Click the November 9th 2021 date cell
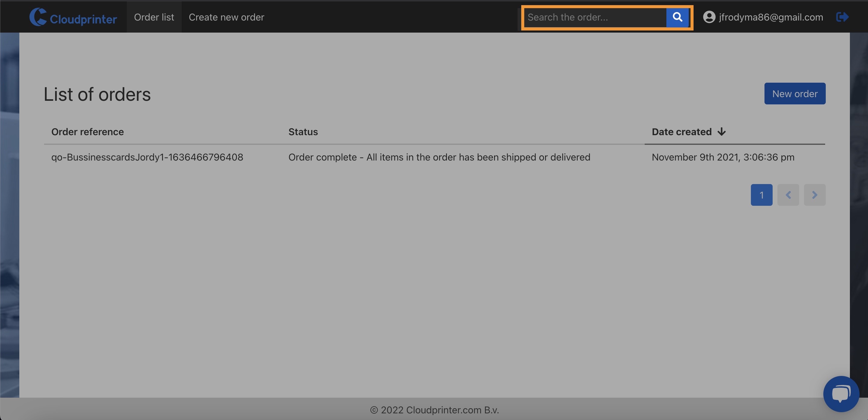Viewport: 868px width, 420px height. pyautogui.click(x=723, y=157)
